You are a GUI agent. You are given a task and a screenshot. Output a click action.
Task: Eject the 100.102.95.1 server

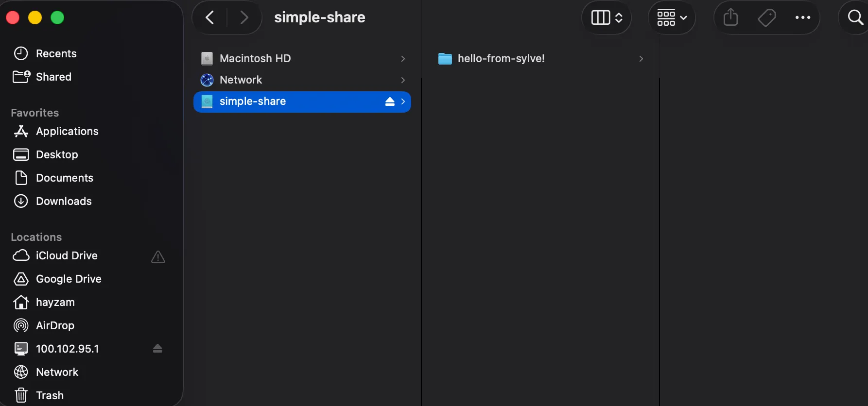[x=158, y=348]
